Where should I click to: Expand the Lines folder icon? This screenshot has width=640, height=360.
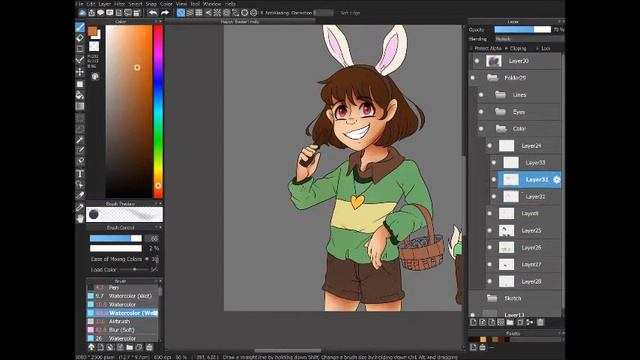point(500,95)
